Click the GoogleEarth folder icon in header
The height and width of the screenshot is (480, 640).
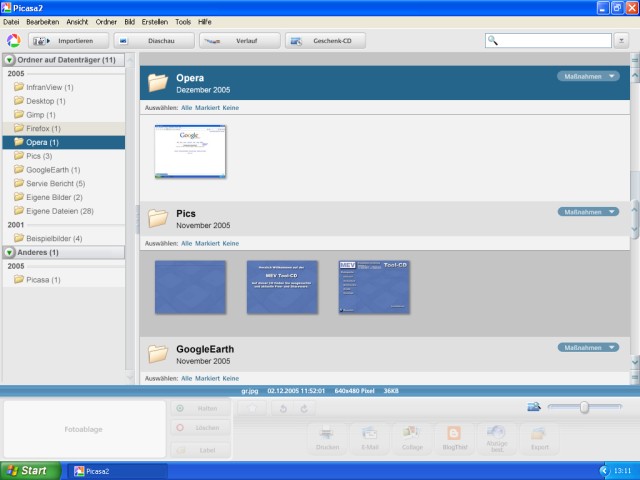[x=158, y=353]
